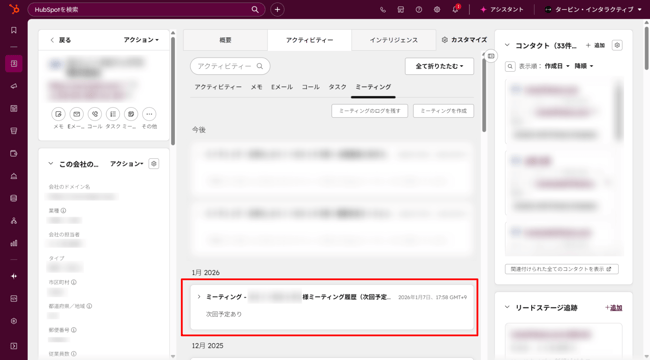Switch to the アクティビティー main tab

coord(309,40)
